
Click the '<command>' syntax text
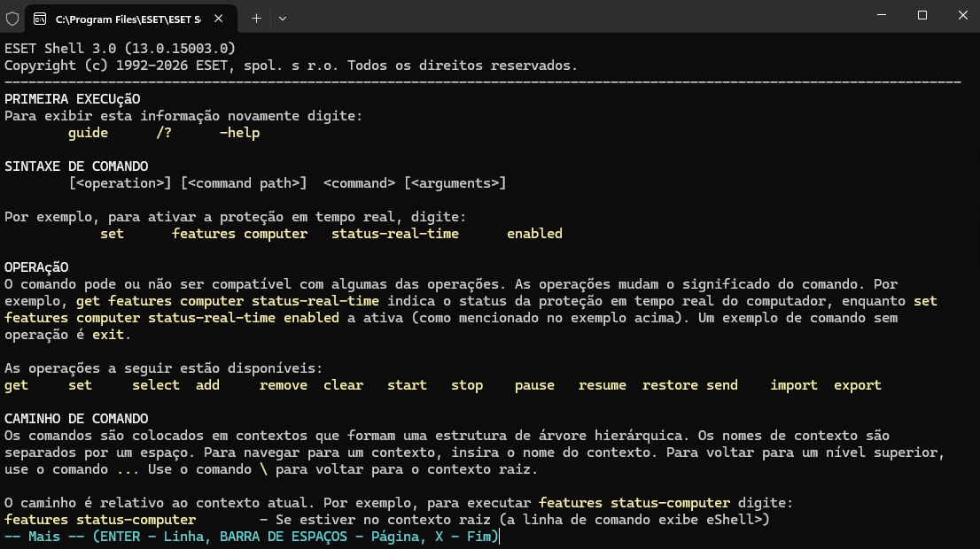360,183
